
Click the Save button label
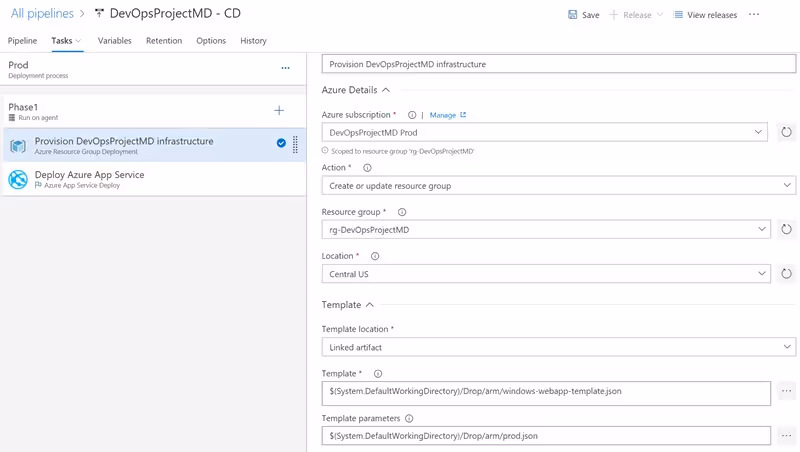591,15
